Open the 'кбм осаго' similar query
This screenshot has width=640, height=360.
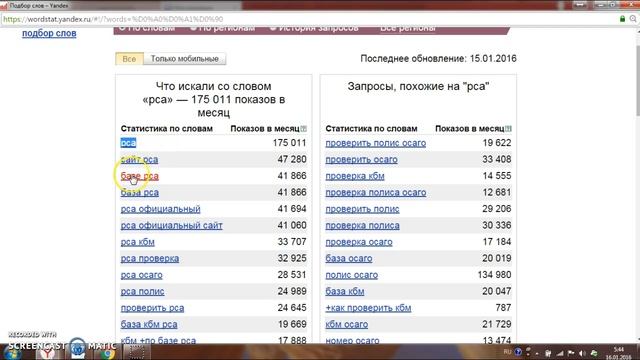click(347, 324)
